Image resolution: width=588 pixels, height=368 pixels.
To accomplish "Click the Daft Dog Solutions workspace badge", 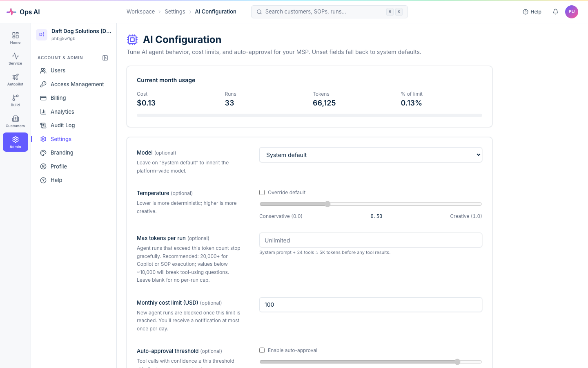I will click(x=42, y=35).
